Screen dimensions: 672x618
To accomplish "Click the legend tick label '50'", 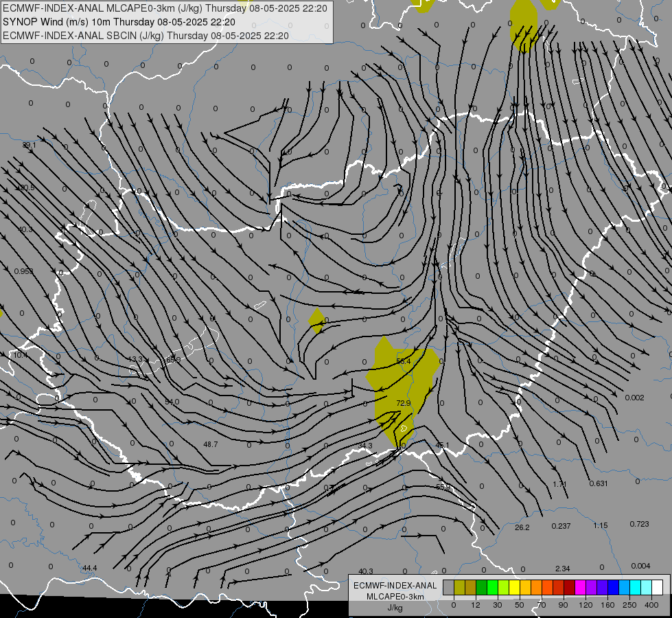I will (520, 605).
